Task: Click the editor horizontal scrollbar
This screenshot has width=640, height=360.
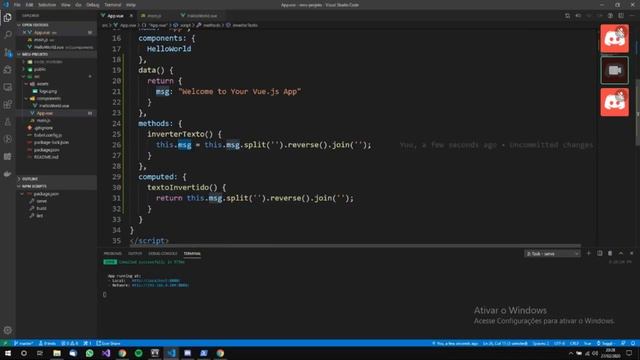Action: pos(355,245)
